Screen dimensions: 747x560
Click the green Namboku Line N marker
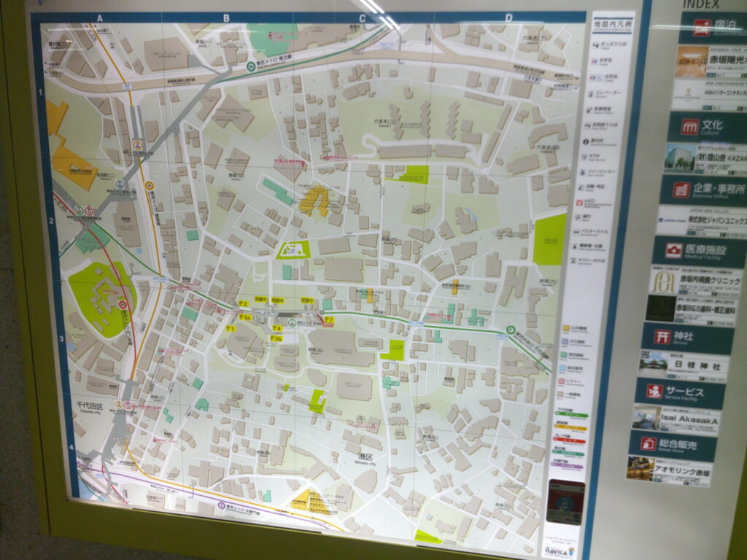click(x=249, y=66)
